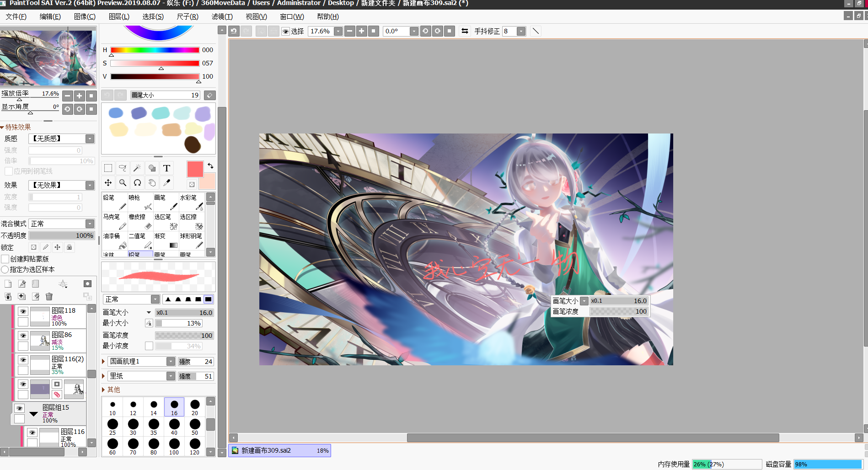
Task: Open the 文件(F) menu
Action: pos(16,16)
